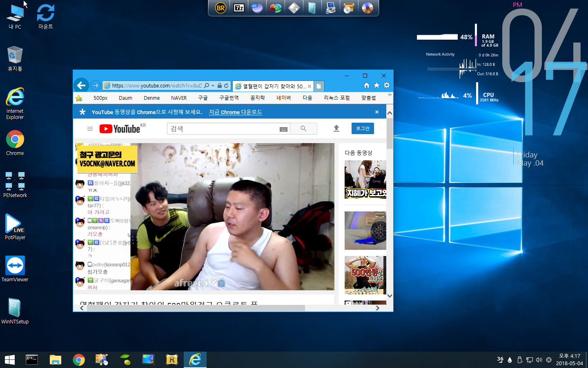The width and height of the screenshot is (588, 368).
Task: Open the 리눅스 포럼 favorite link
Action: [x=337, y=98]
